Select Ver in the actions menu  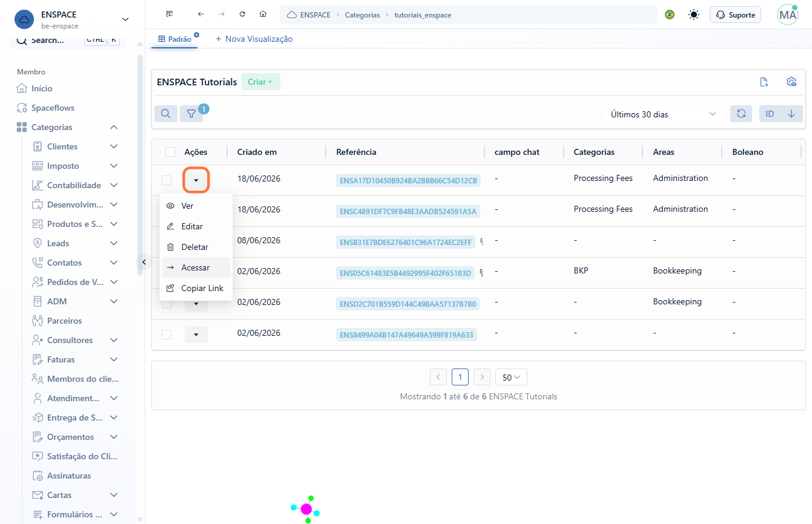click(196, 206)
